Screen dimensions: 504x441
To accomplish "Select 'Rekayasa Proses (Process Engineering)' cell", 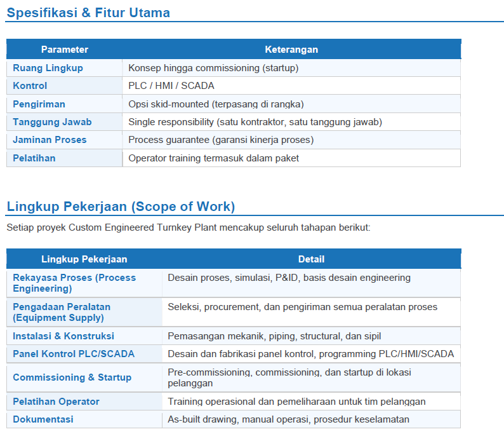I will click(84, 283).
